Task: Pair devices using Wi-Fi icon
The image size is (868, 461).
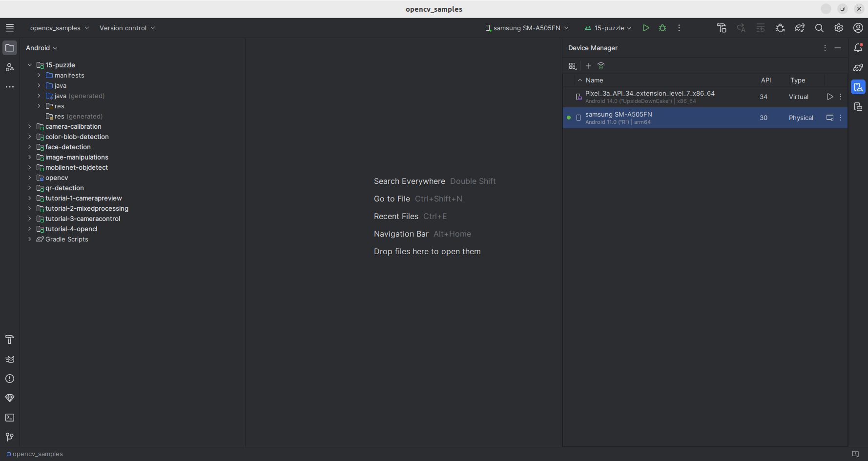Action: tap(601, 66)
